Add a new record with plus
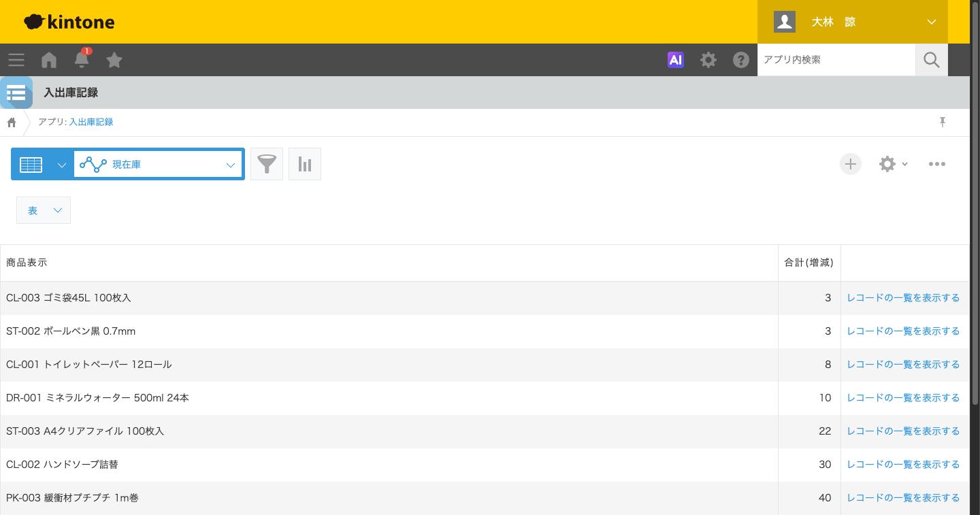 851,164
